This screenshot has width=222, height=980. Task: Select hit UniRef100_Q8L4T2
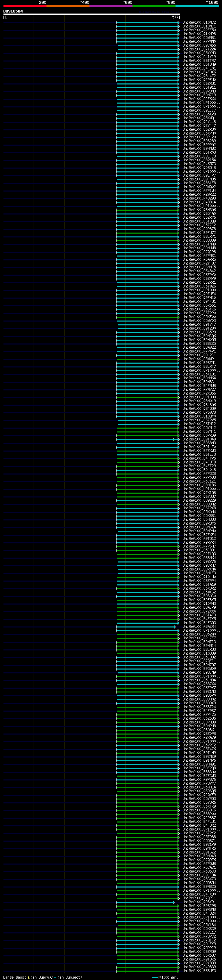(x=199, y=76)
